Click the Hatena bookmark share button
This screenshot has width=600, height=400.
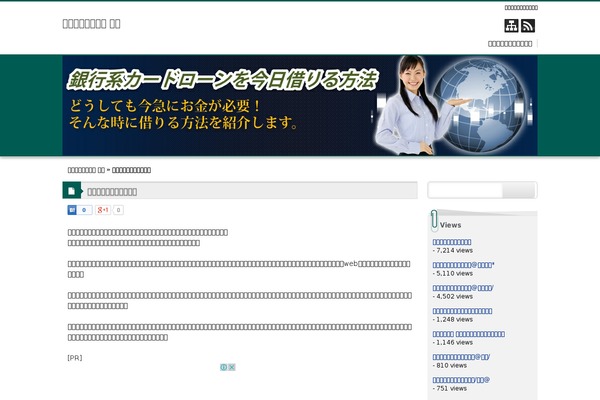[72, 210]
